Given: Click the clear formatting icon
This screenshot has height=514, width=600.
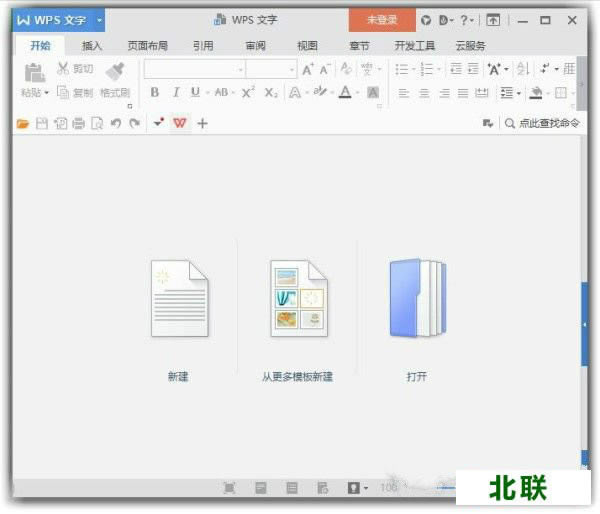Looking at the screenshot, I should click(x=346, y=69).
